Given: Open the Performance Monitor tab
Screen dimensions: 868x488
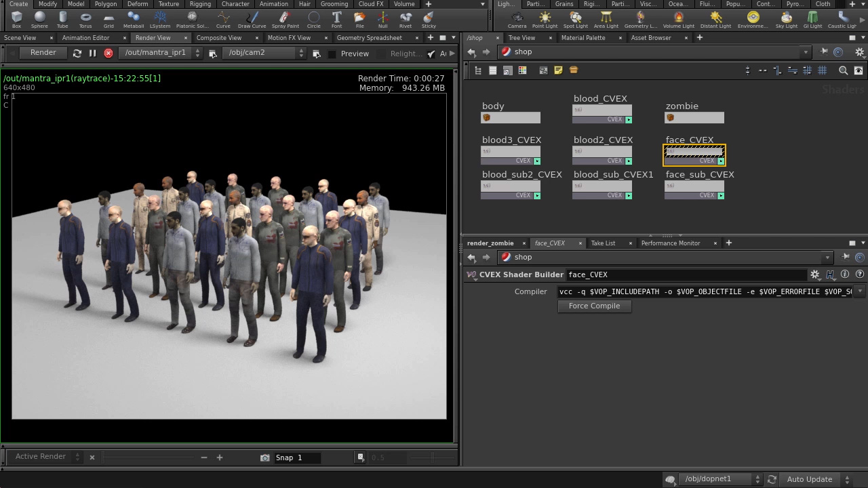Looking at the screenshot, I should tap(671, 243).
